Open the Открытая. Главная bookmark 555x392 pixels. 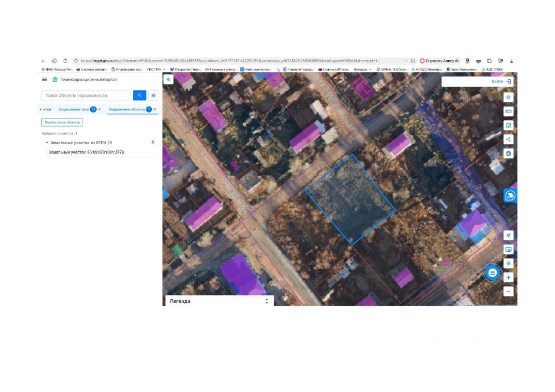pyautogui.click(x=186, y=69)
